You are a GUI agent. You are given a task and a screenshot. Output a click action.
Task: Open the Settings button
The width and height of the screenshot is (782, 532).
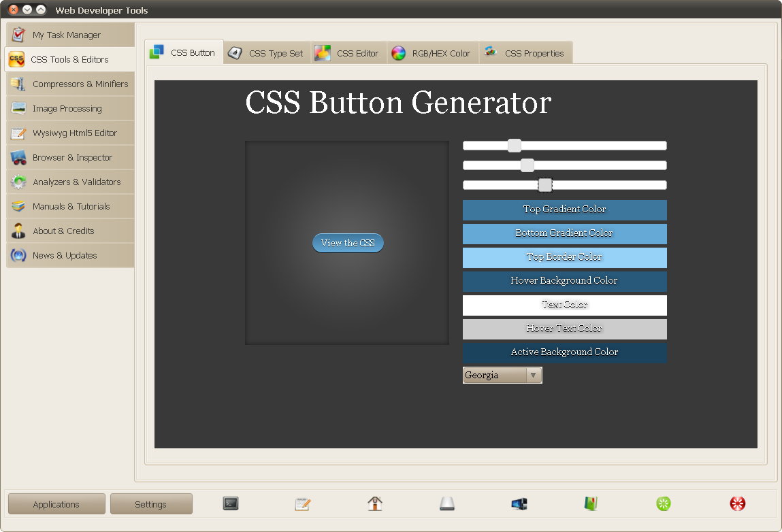pos(151,504)
